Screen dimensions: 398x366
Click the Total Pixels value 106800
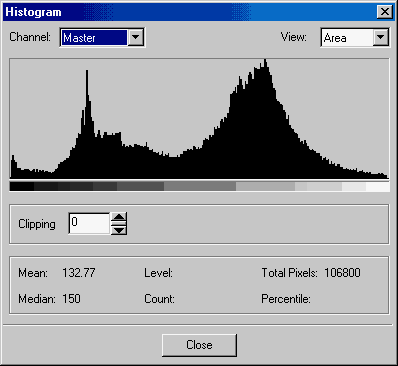(342, 273)
